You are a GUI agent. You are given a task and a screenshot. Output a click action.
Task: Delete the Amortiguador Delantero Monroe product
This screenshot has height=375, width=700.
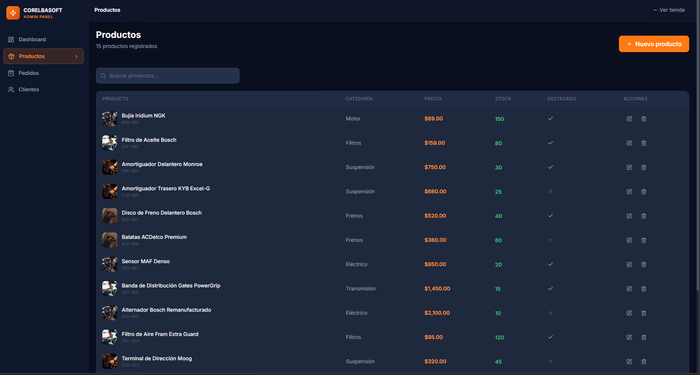[x=643, y=167]
